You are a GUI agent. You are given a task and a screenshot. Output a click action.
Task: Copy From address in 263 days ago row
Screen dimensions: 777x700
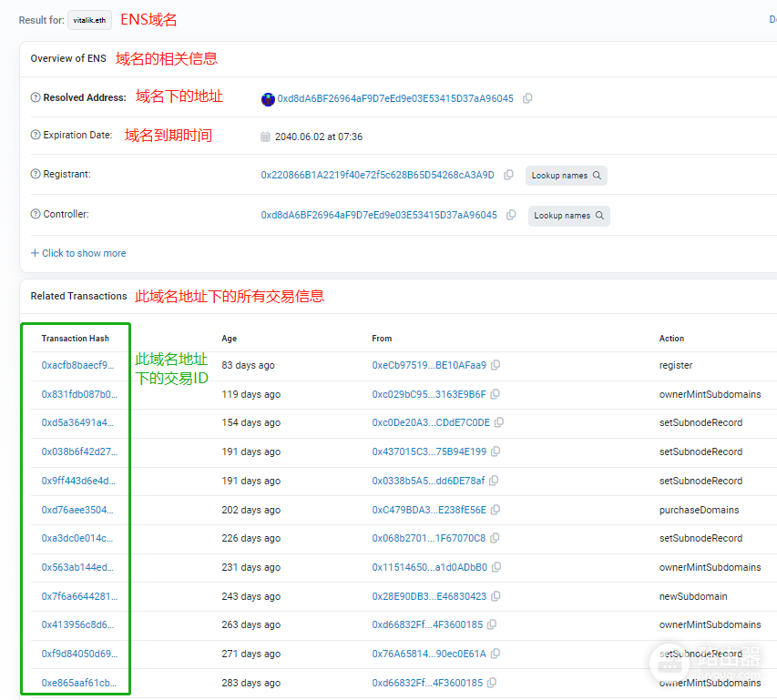click(x=492, y=624)
